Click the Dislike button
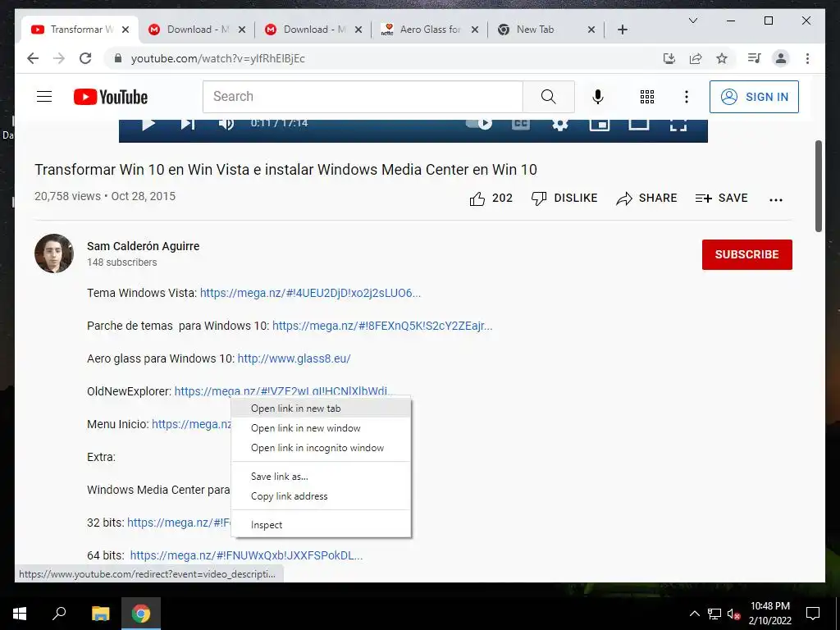The height and width of the screenshot is (630, 840). 564,199
